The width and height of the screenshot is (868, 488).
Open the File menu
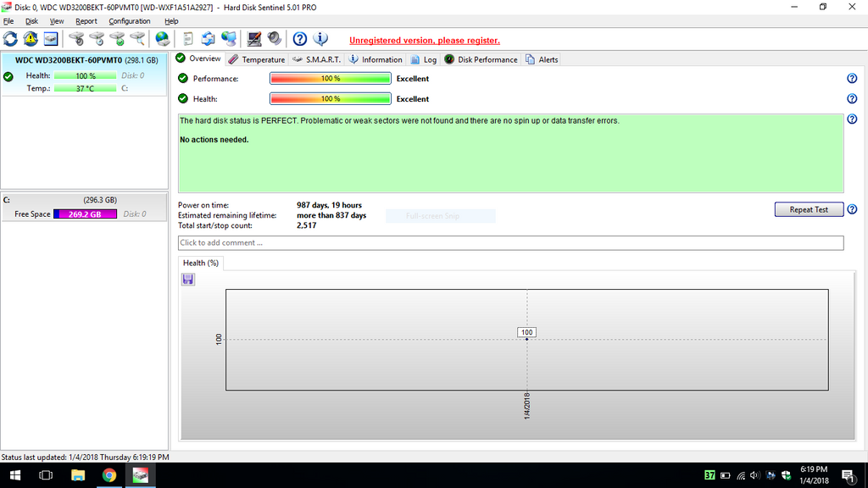coord(8,21)
